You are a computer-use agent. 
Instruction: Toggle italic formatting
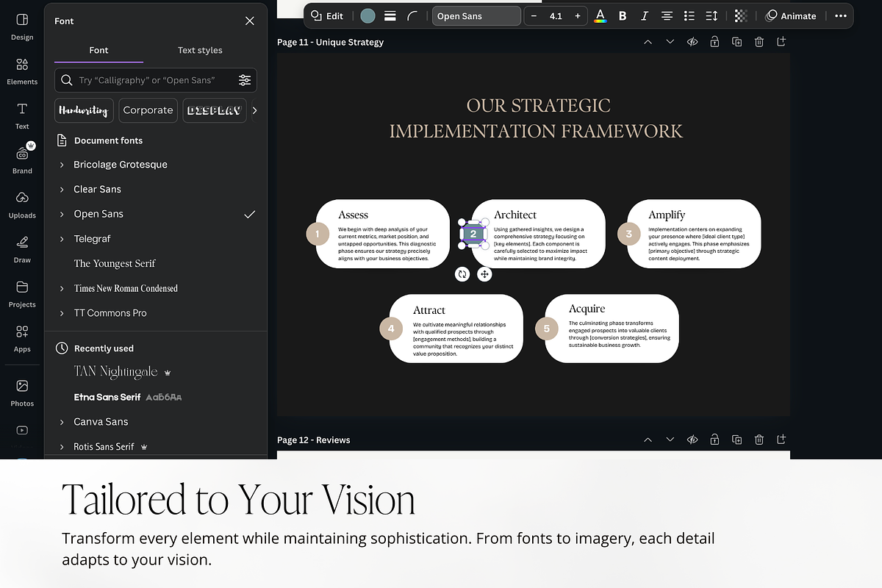[x=645, y=16]
